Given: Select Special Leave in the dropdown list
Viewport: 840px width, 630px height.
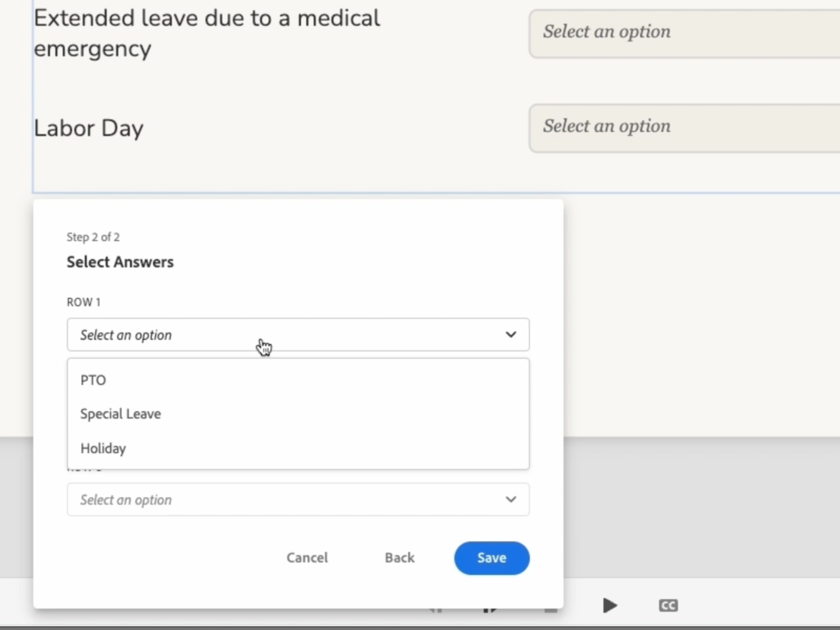Looking at the screenshot, I should (121, 414).
